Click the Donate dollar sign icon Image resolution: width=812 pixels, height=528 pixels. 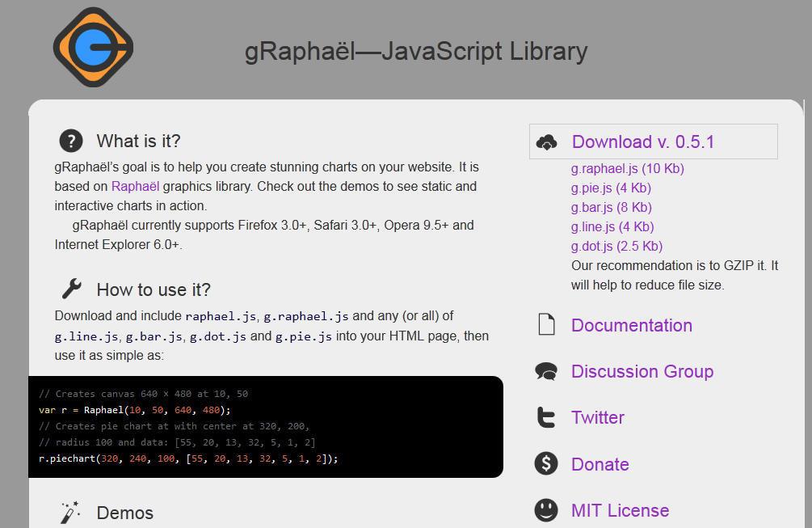546,464
